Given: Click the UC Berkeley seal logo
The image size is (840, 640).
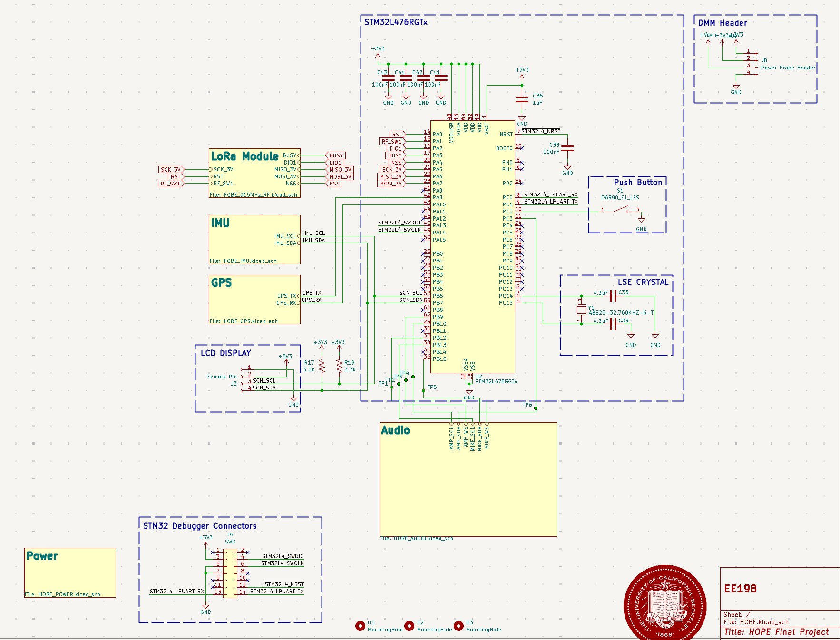Looking at the screenshot, I should click(x=666, y=602).
